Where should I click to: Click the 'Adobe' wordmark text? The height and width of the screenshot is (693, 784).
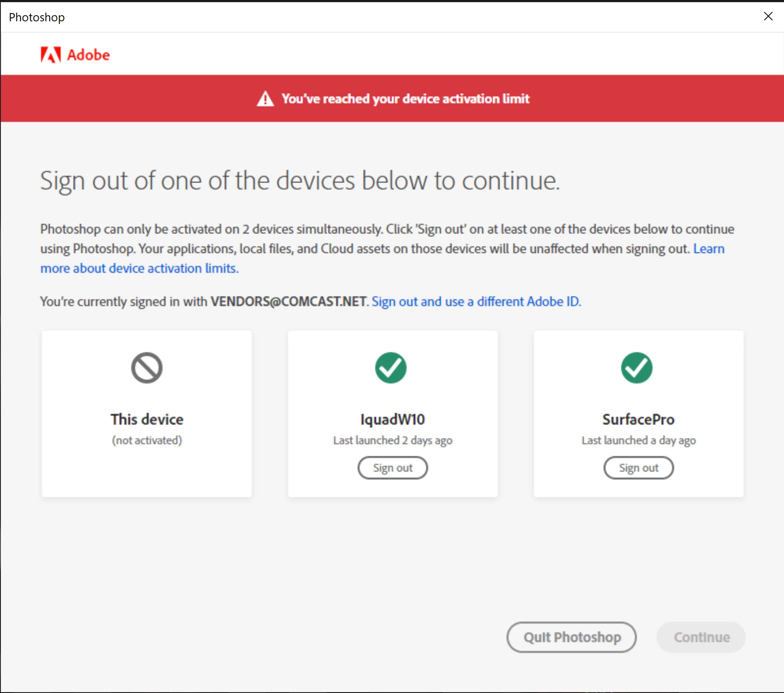pyautogui.click(x=88, y=55)
